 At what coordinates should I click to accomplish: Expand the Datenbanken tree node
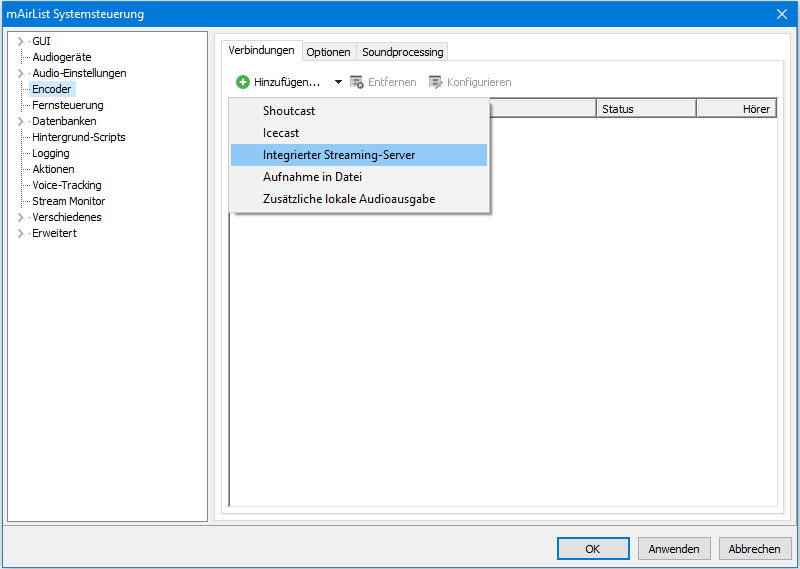20,121
